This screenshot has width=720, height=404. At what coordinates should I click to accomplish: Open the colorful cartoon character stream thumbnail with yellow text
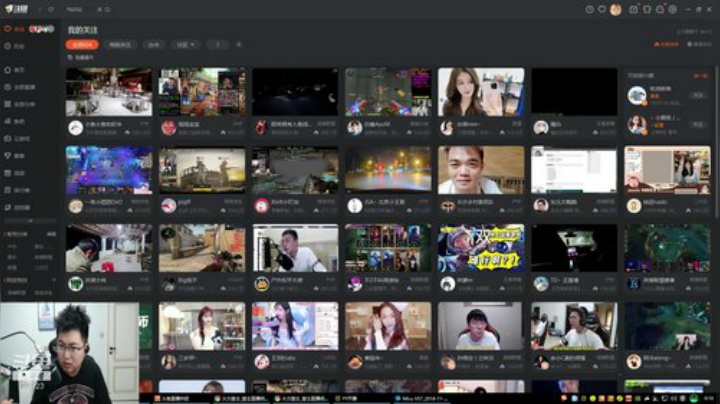481,248
